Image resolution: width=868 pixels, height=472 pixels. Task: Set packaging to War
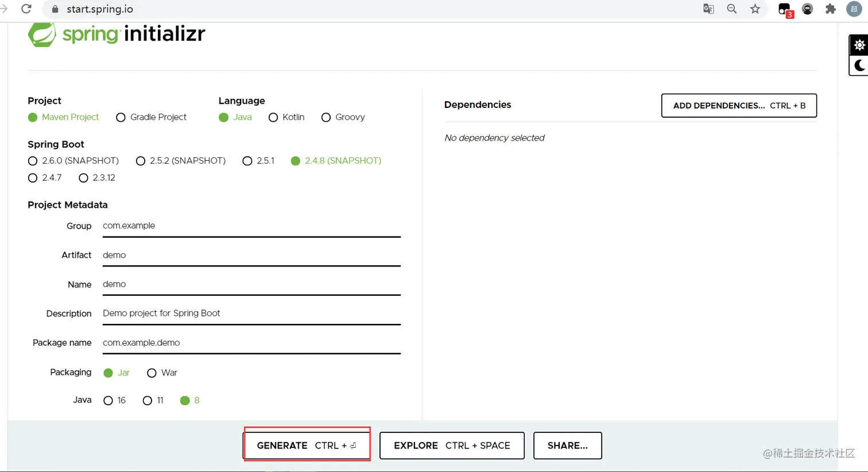162,373
